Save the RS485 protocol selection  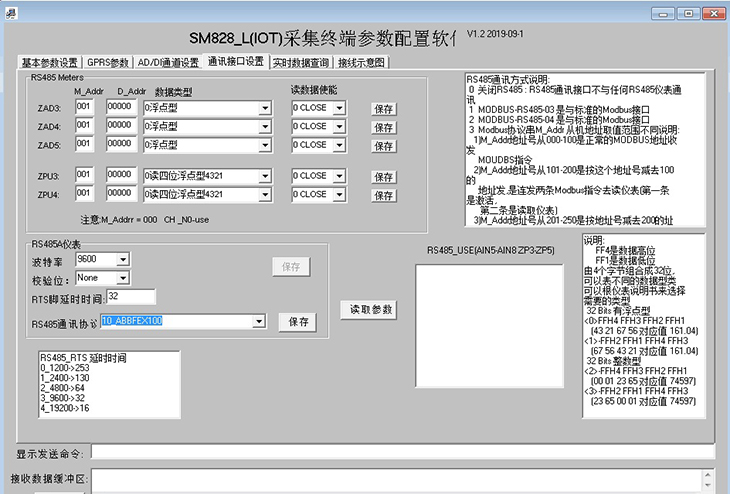[x=298, y=322]
